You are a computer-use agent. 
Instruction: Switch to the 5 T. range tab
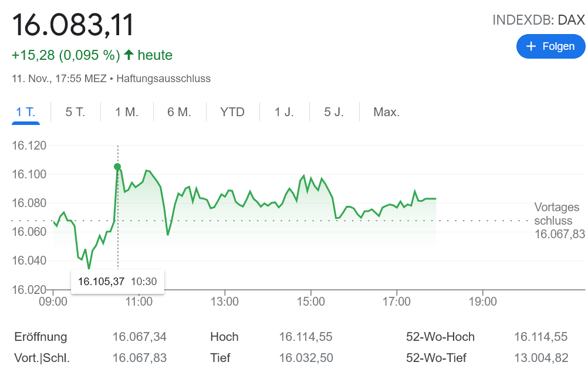pyautogui.click(x=75, y=112)
